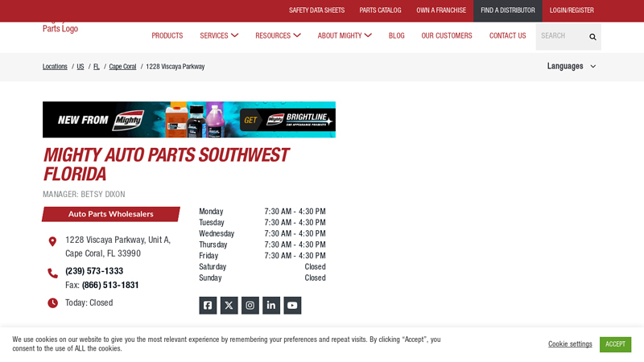The height and width of the screenshot is (362, 644).
Task: Open the Products menu item
Action: pos(167,35)
